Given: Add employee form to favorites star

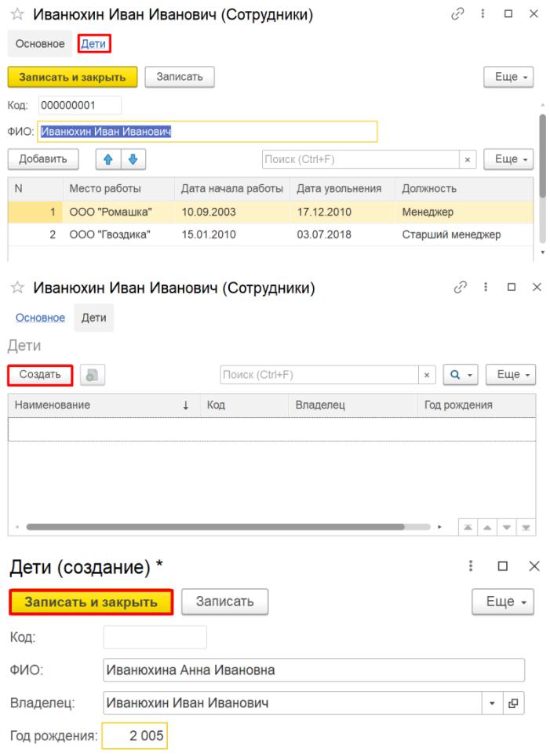Looking at the screenshot, I should tap(17, 14).
